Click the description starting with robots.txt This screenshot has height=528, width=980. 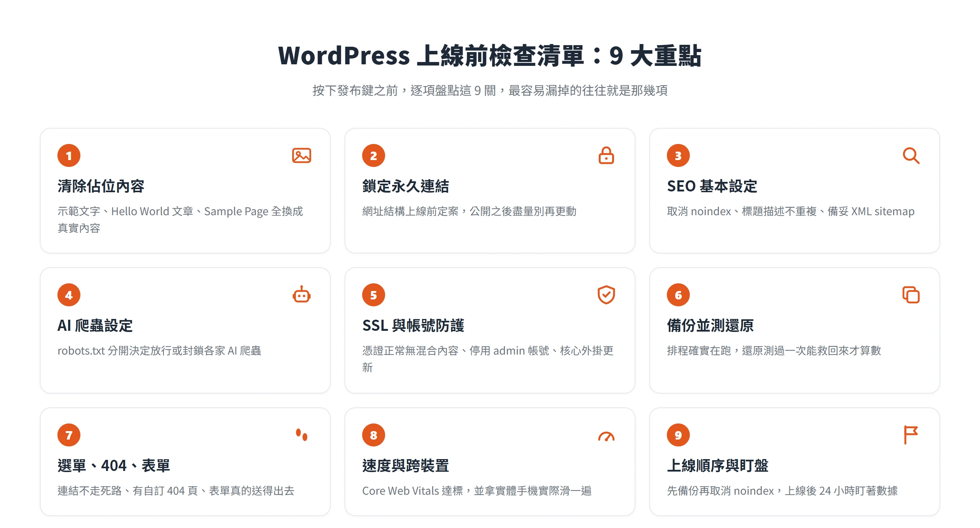(159, 351)
